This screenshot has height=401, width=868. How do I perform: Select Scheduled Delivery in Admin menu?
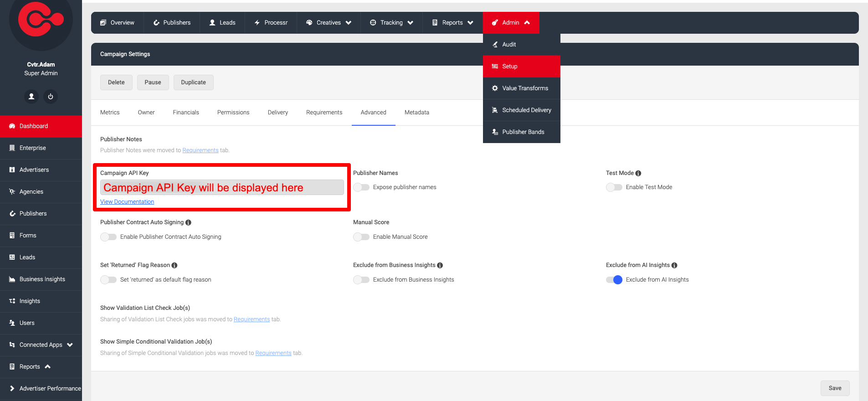(522, 110)
